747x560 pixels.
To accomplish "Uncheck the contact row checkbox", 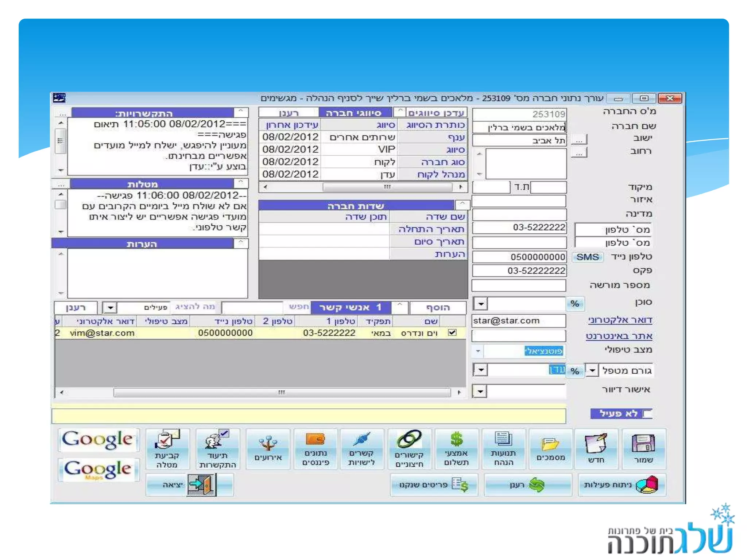I will click(452, 332).
